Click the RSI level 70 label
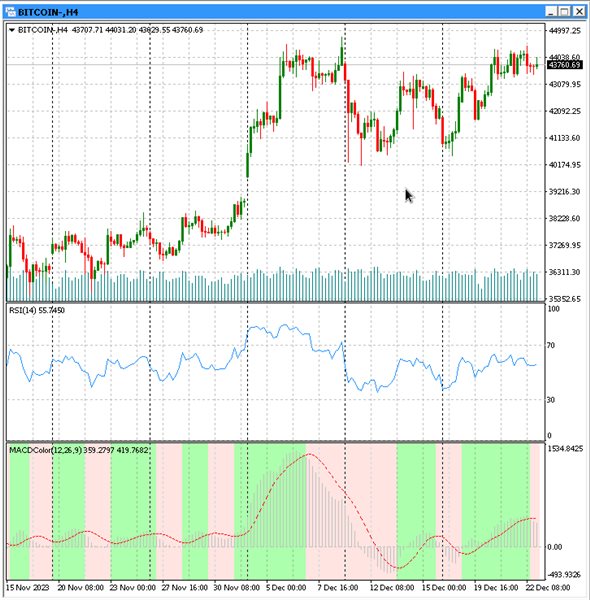 551,346
